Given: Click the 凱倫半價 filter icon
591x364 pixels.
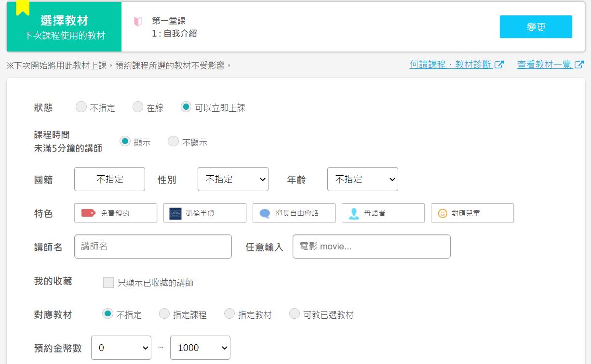Looking at the screenshot, I should click(x=175, y=213).
